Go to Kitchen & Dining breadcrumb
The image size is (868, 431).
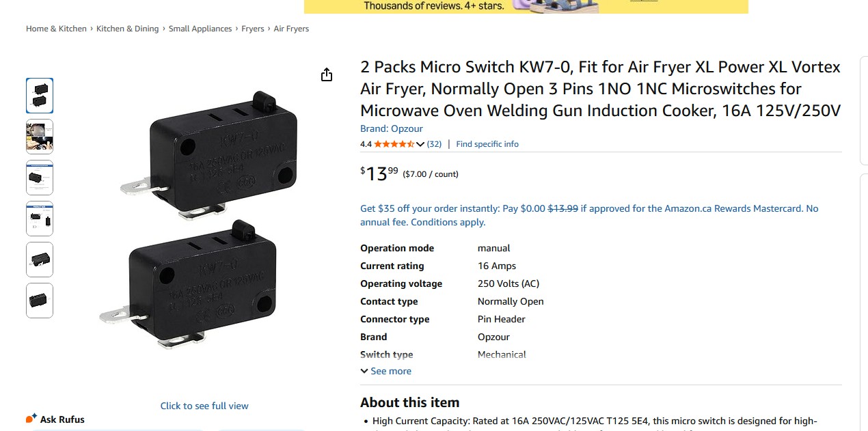(127, 29)
